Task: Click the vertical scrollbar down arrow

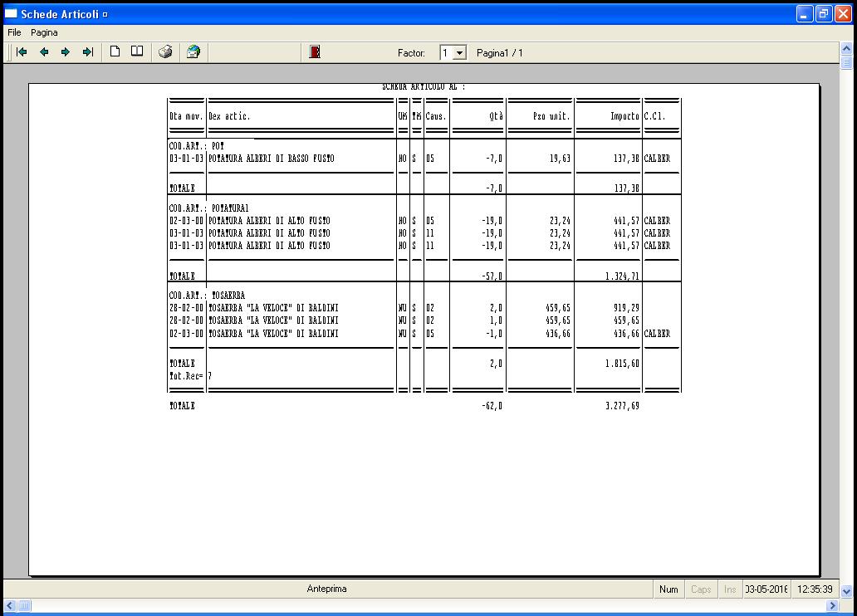Action: [x=846, y=591]
